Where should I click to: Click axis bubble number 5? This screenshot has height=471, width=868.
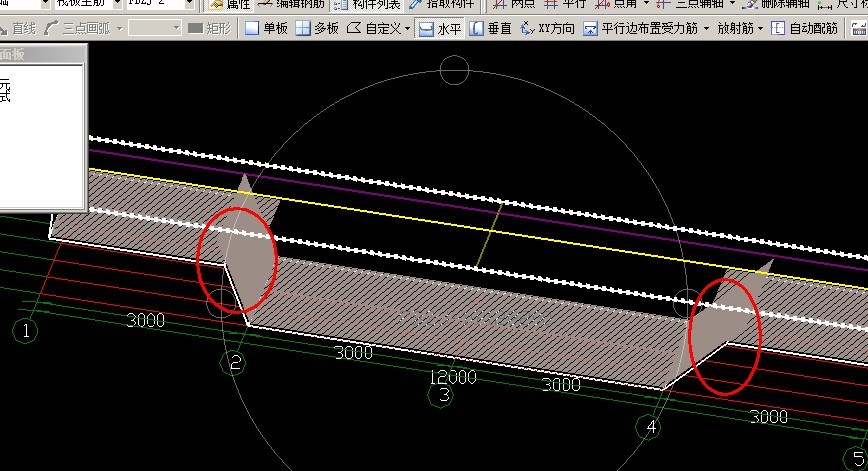857,458
